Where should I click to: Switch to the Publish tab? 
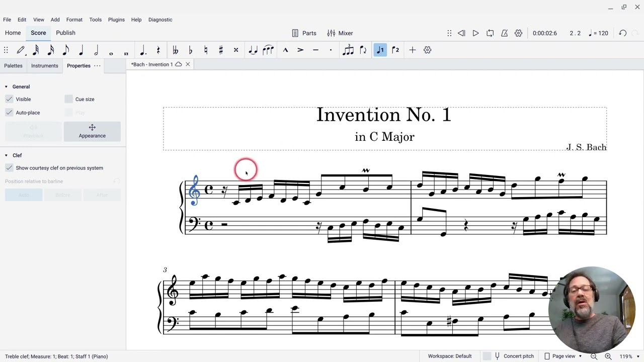click(65, 33)
